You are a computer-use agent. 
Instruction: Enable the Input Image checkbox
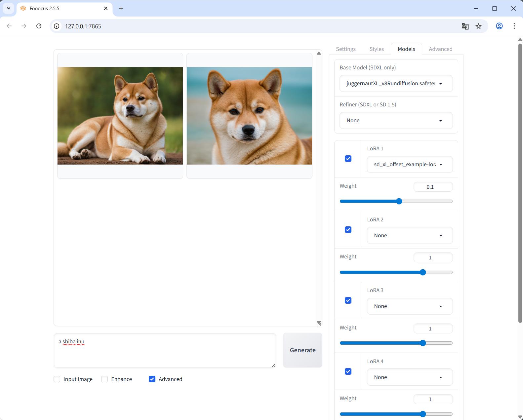tap(57, 379)
